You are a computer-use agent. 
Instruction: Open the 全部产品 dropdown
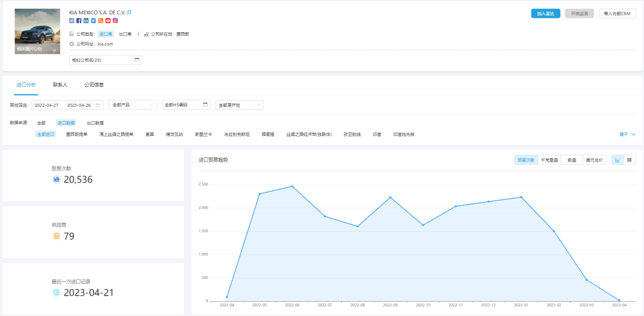(133, 105)
